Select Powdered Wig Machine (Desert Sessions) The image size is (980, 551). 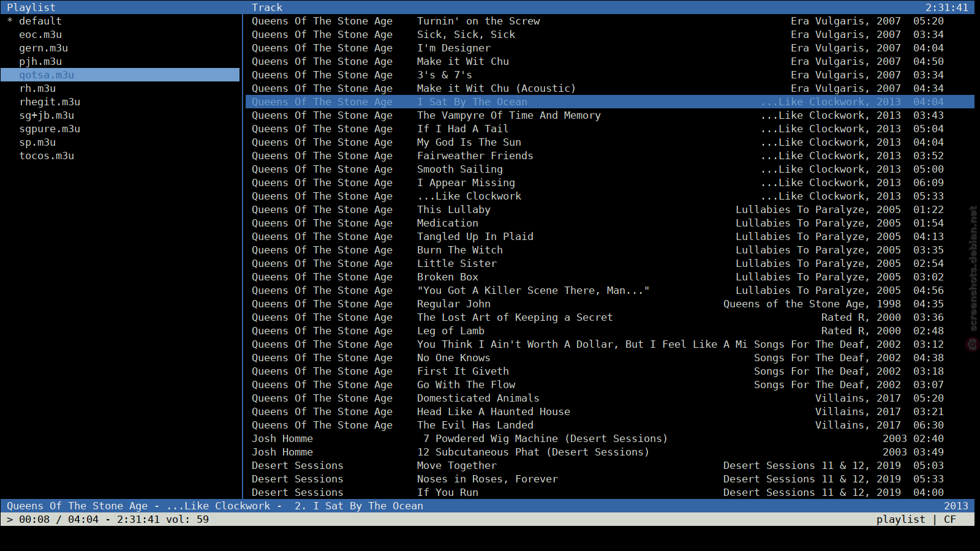coord(610,438)
